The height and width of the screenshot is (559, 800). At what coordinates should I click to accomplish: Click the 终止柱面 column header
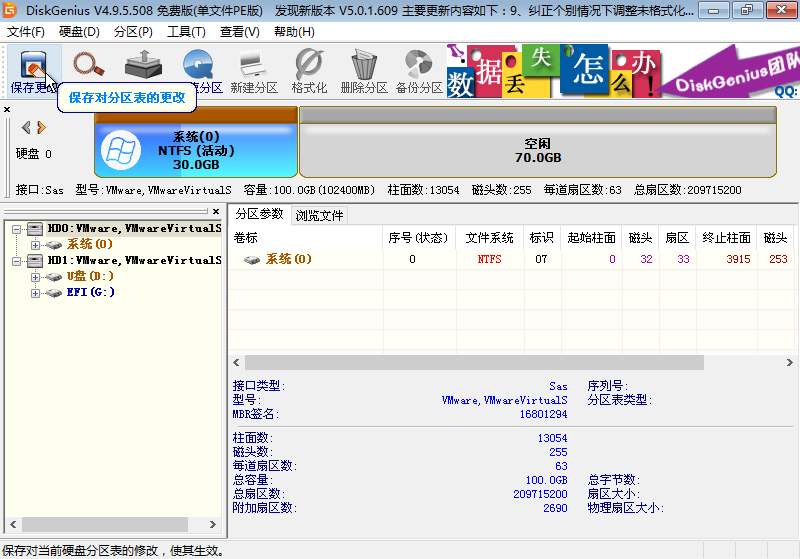click(x=727, y=238)
